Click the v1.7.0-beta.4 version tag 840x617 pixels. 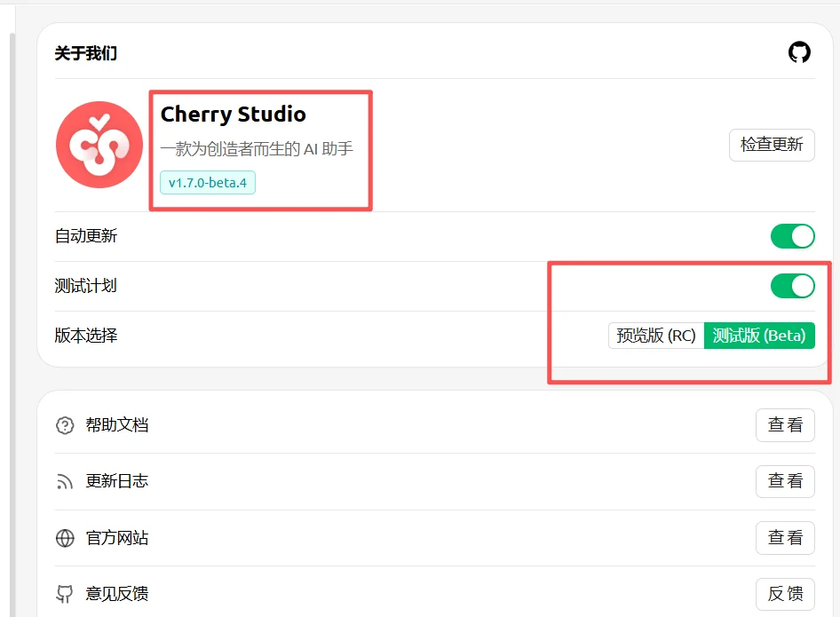(208, 183)
